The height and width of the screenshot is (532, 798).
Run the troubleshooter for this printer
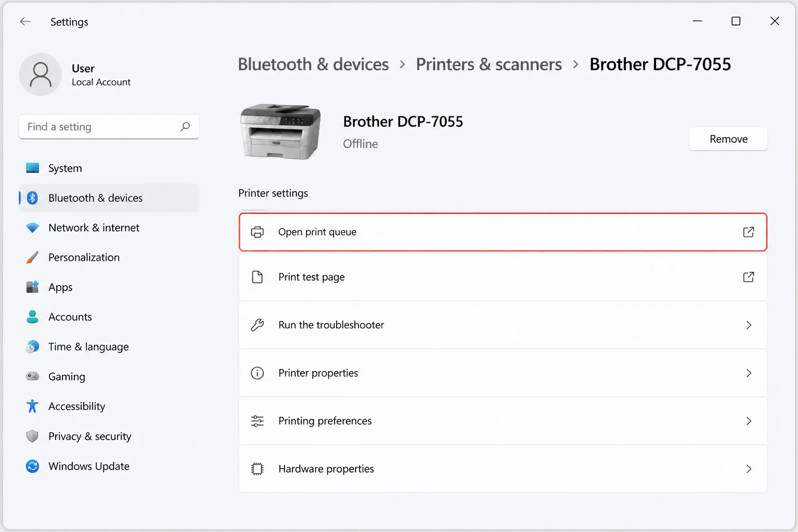tap(503, 325)
